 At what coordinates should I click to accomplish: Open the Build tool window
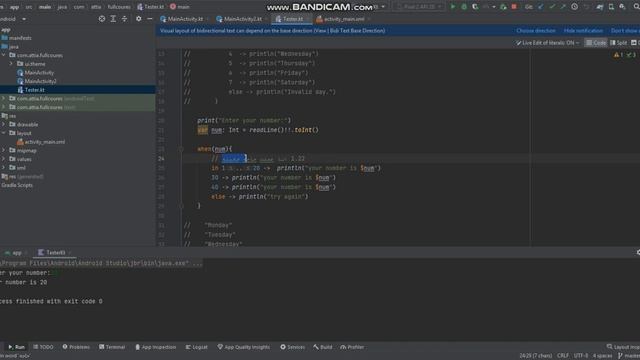[322, 347]
